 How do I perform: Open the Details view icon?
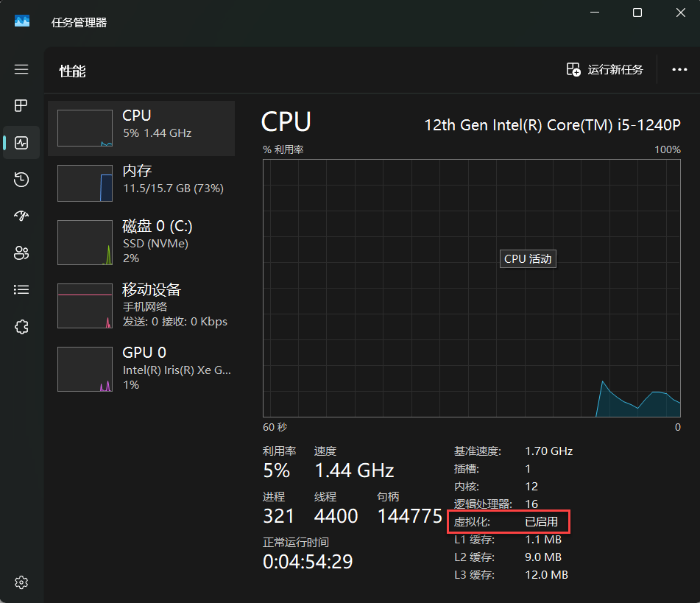(x=21, y=289)
